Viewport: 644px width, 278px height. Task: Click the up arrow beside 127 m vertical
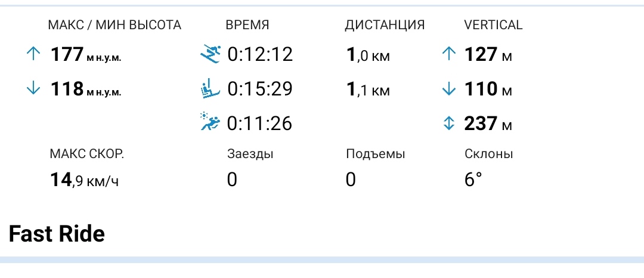coord(448,55)
